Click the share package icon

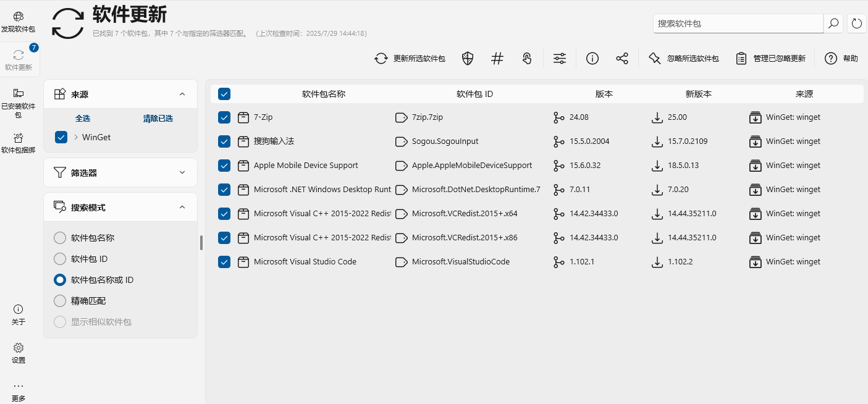(622, 59)
